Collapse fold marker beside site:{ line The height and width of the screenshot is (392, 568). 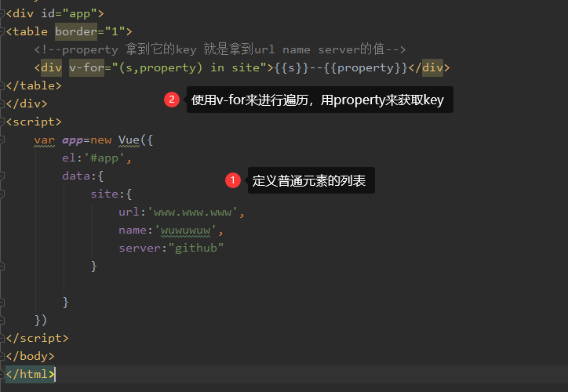tap(2, 194)
